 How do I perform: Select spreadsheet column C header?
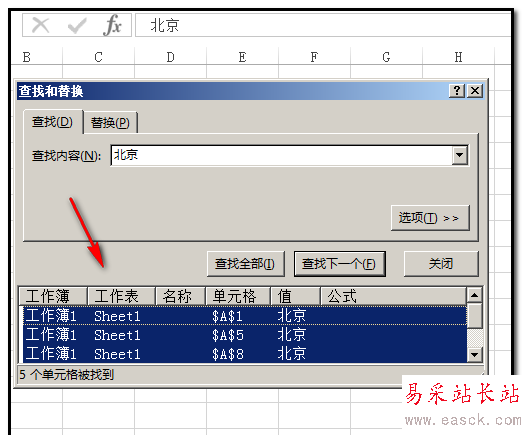click(x=98, y=57)
